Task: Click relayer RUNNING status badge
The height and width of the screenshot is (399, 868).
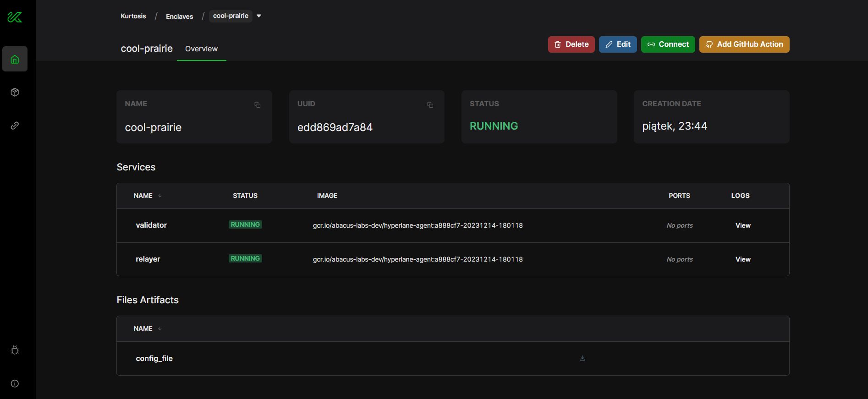Action: coord(246,258)
